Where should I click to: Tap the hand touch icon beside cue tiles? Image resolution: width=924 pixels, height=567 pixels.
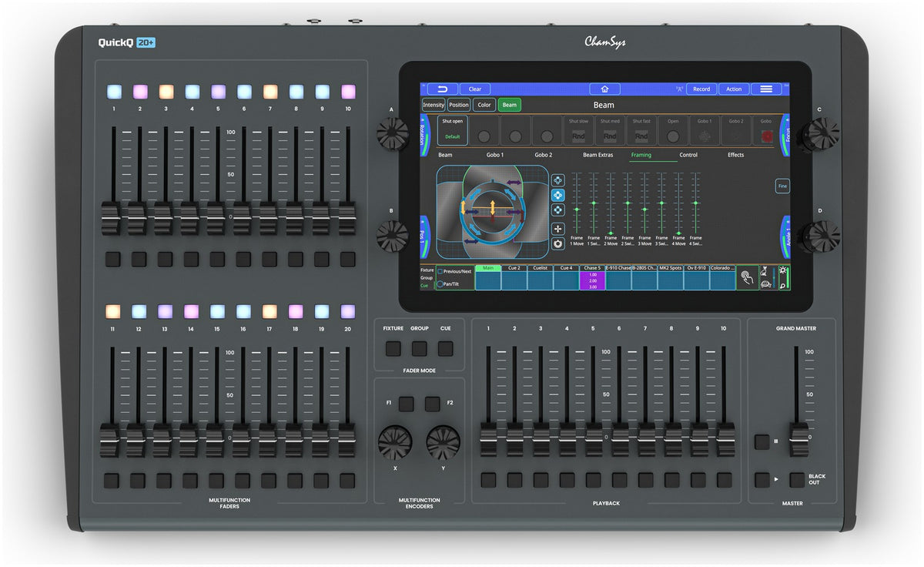pos(745,277)
